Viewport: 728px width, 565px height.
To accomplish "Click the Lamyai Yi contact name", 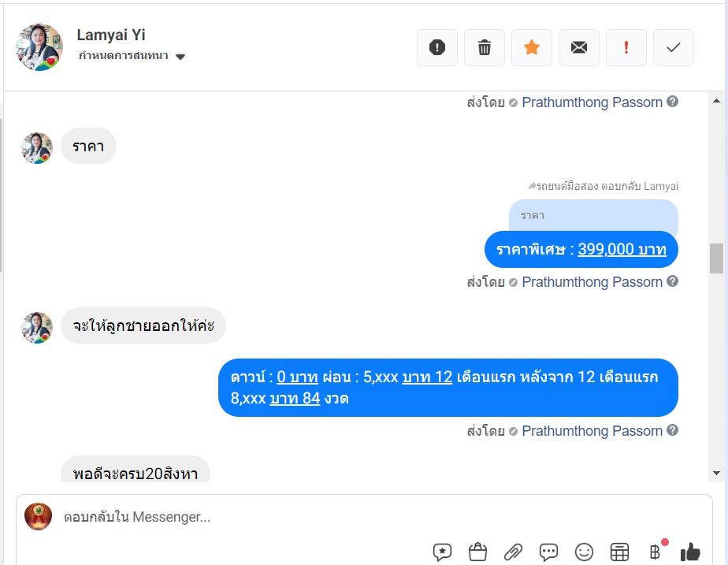I will point(111,35).
